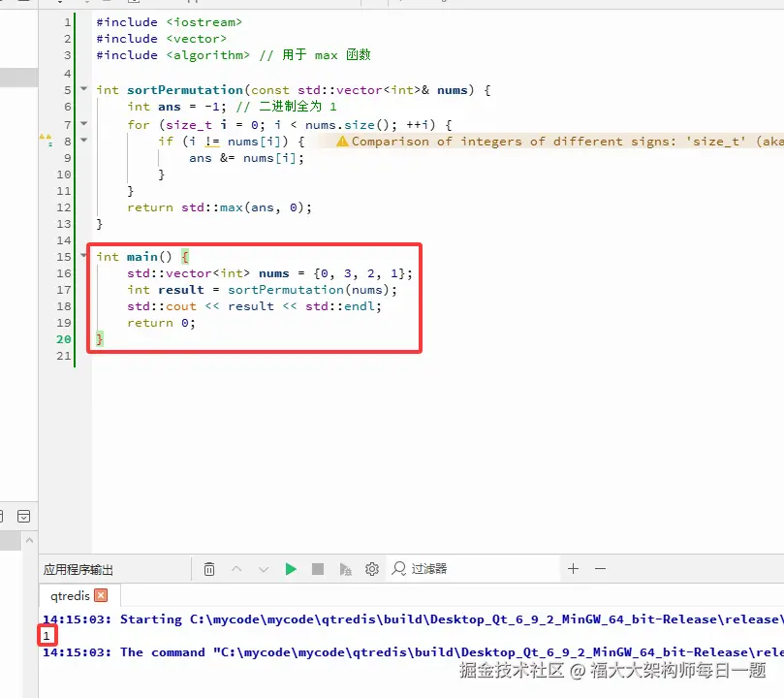
Task: Click '#include <vector>' on line 2
Action: pyautogui.click(x=162, y=39)
